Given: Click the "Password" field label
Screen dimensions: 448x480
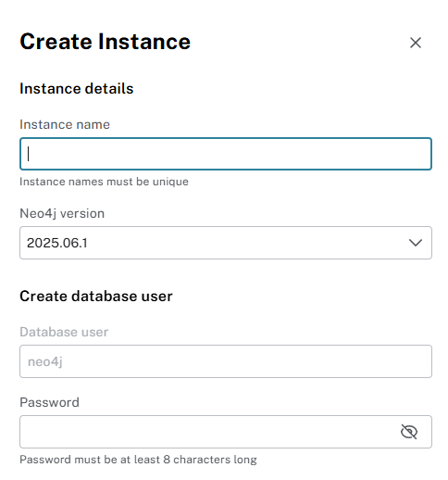Looking at the screenshot, I should click(x=49, y=402).
